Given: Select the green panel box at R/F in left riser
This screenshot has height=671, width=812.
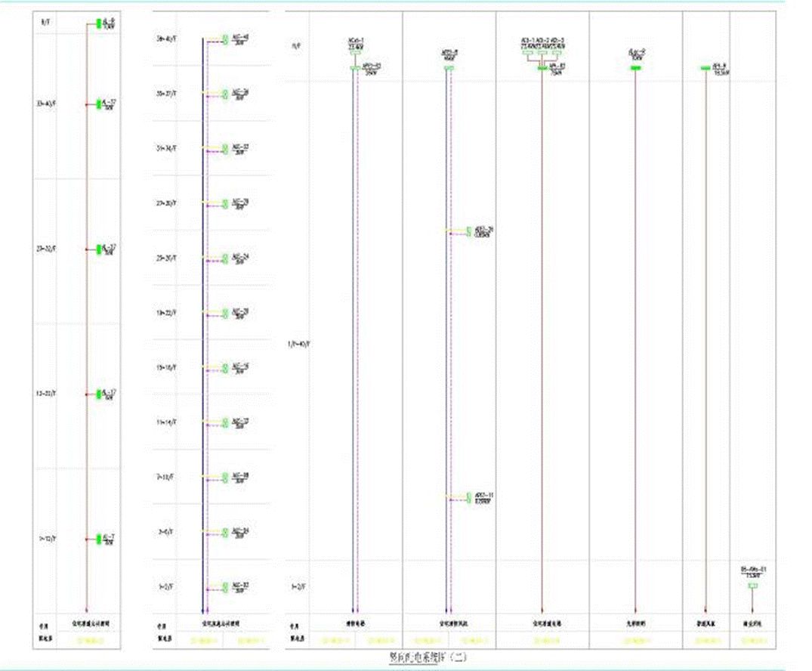Looking at the screenshot, I should coord(99,24).
